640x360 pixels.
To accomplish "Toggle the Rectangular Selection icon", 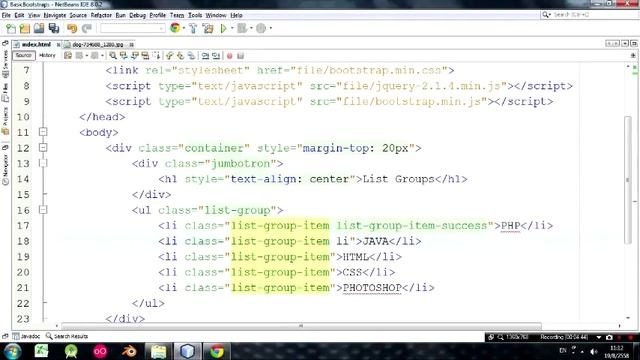I will point(156,56).
